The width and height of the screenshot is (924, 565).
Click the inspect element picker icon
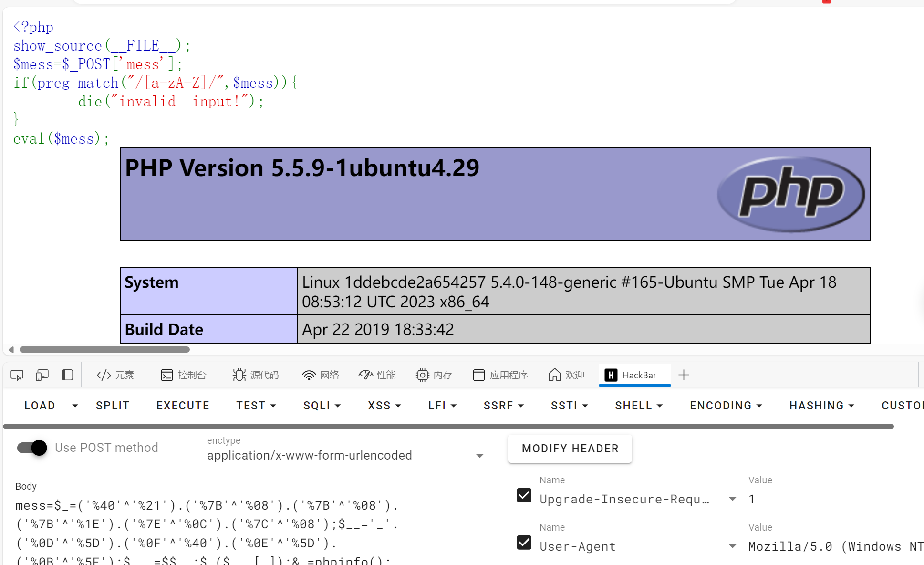click(x=17, y=375)
